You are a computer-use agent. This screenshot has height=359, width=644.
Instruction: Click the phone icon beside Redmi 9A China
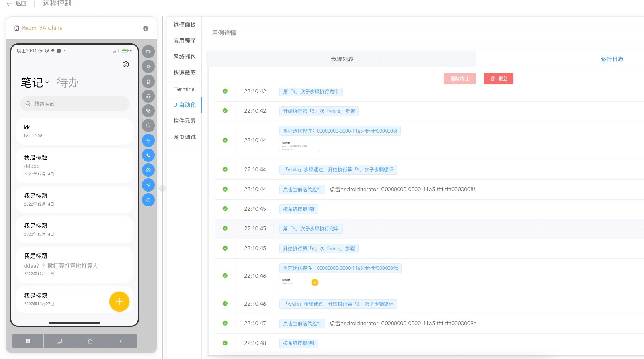click(17, 28)
